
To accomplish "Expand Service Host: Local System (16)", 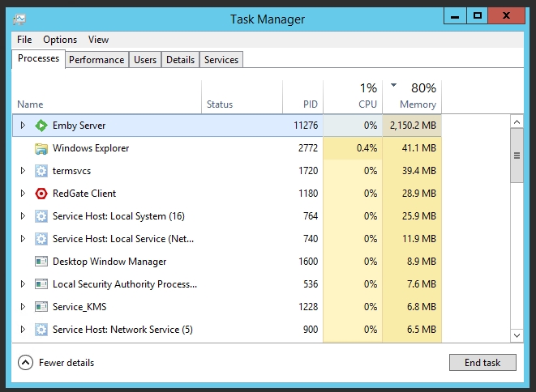I will 23,216.
